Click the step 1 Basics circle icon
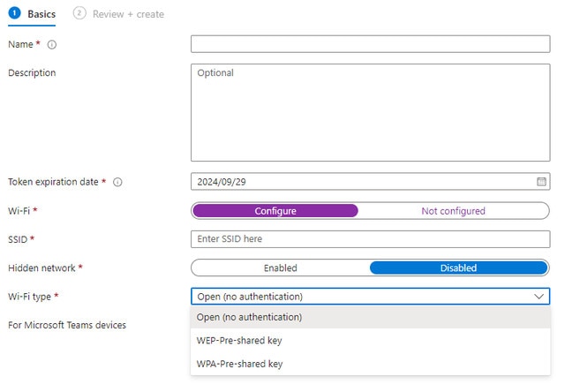565x392 pixels. click(14, 14)
